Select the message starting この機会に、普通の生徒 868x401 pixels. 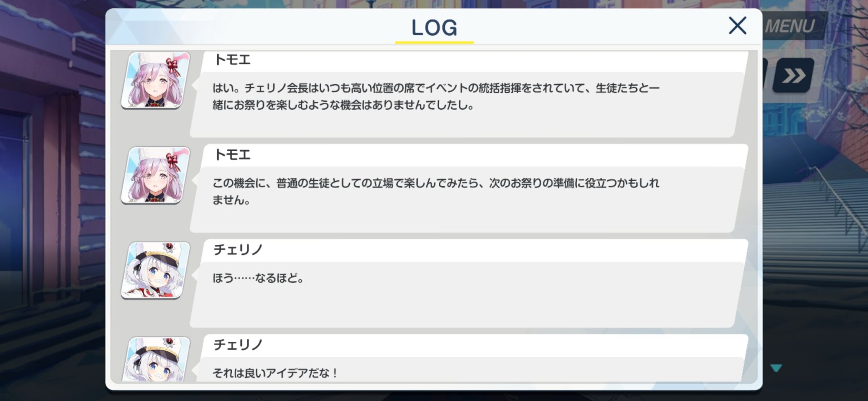click(436, 191)
